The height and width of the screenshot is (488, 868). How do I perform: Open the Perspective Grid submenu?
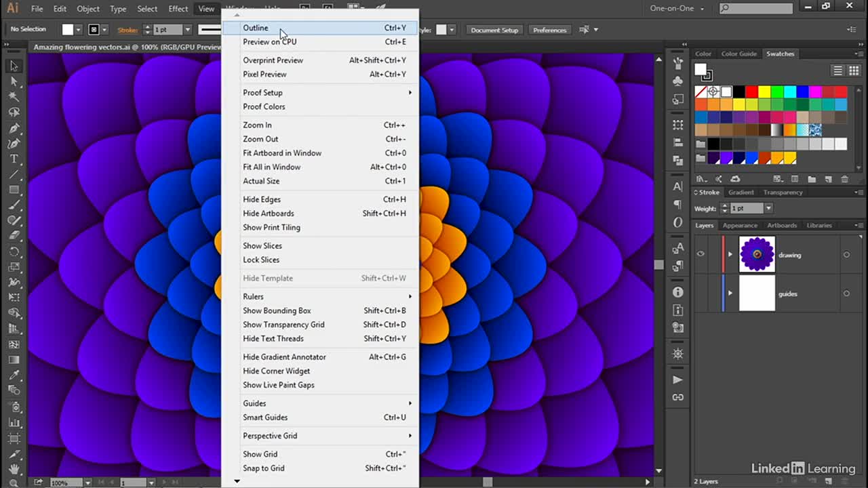point(320,436)
